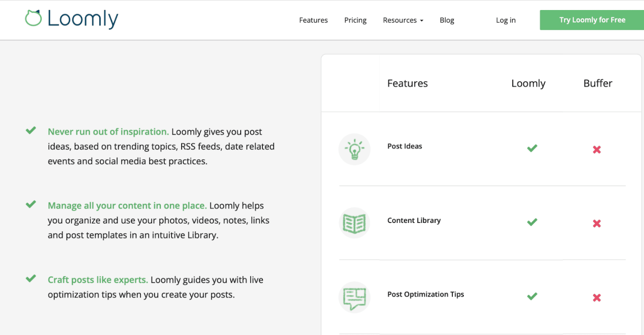Click the 'Never run out of inspiration' heading

pyautogui.click(x=108, y=131)
